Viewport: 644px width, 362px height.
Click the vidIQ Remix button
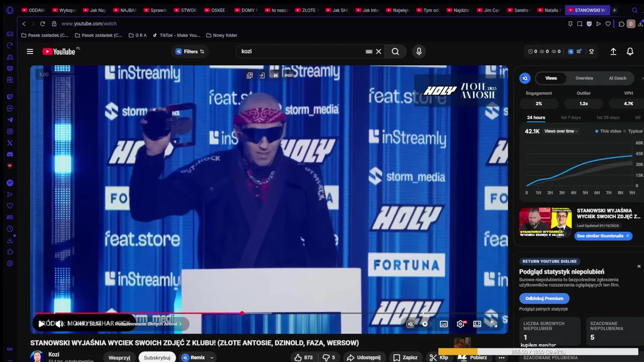(x=193, y=357)
